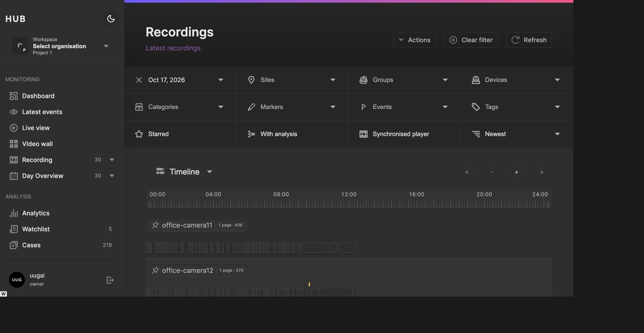Click the HUB logo
Viewport: 644px width, 333px height.
pyautogui.click(x=16, y=19)
